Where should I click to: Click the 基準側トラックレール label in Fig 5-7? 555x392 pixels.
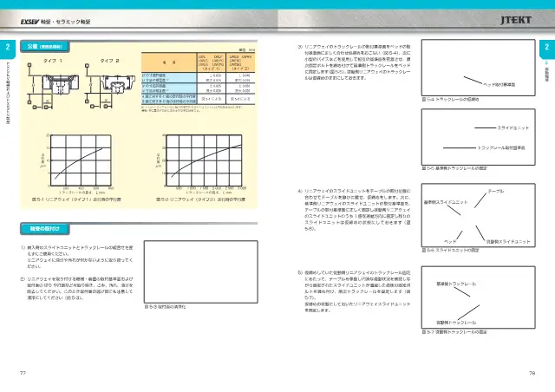(456, 284)
